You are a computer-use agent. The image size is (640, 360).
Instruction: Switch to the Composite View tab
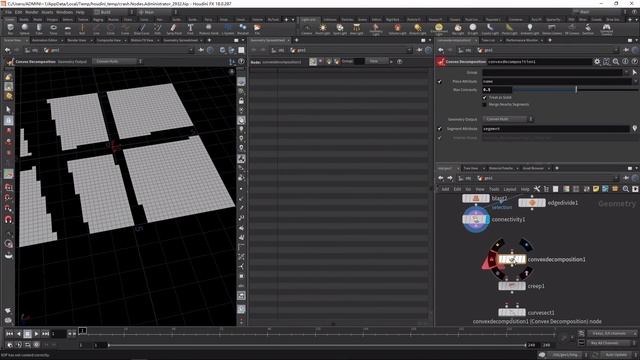pos(109,40)
